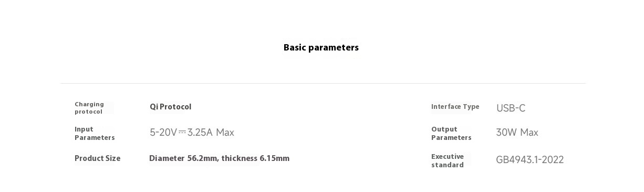Viewport: 644px width, 192px height.
Task: Click the Qi Protocol value text
Action: pos(170,107)
